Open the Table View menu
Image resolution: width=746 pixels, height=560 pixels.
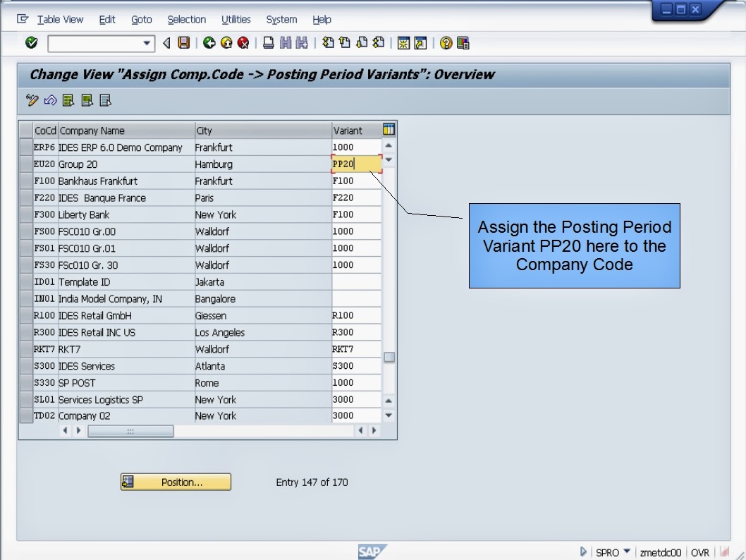[x=60, y=19]
